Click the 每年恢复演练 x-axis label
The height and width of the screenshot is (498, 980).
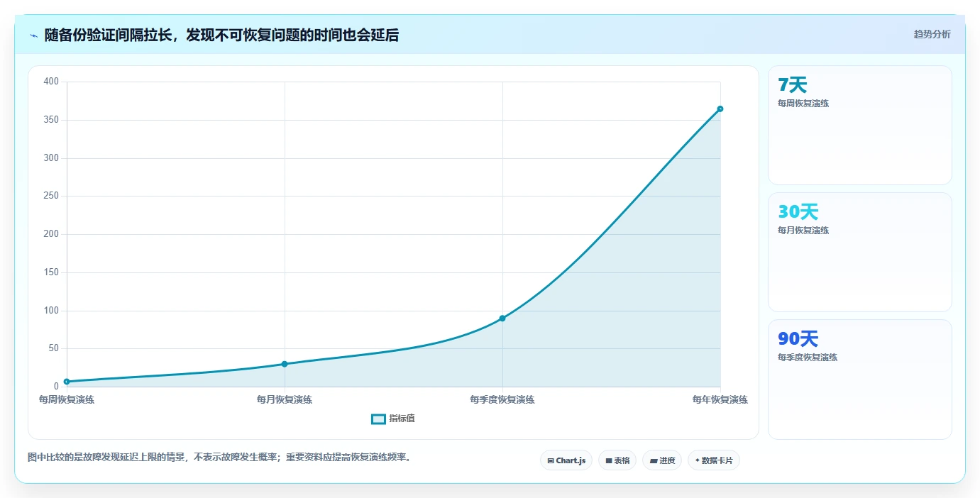tap(720, 399)
